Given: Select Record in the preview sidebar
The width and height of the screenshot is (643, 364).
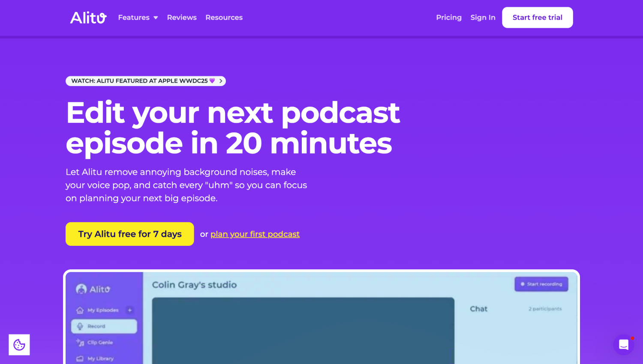Looking at the screenshot, I should 104,326.
